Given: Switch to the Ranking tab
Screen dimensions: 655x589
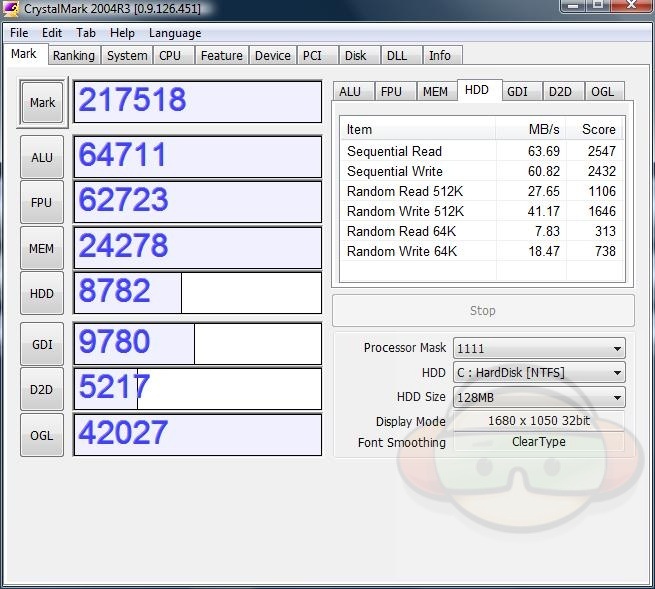Looking at the screenshot, I should (73, 56).
